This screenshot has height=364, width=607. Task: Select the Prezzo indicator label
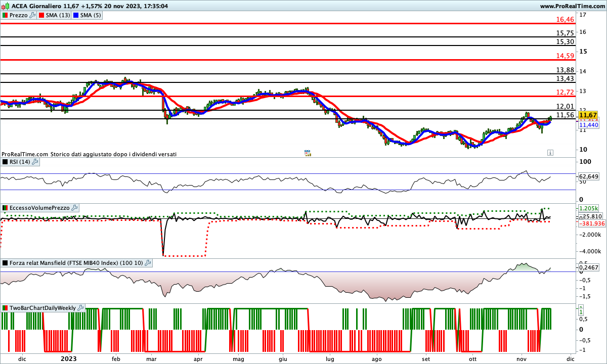tap(19, 15)
